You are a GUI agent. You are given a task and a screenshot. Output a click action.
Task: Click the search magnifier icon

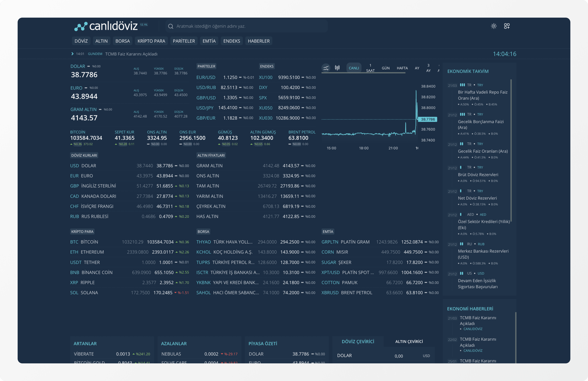pos(170,26)
